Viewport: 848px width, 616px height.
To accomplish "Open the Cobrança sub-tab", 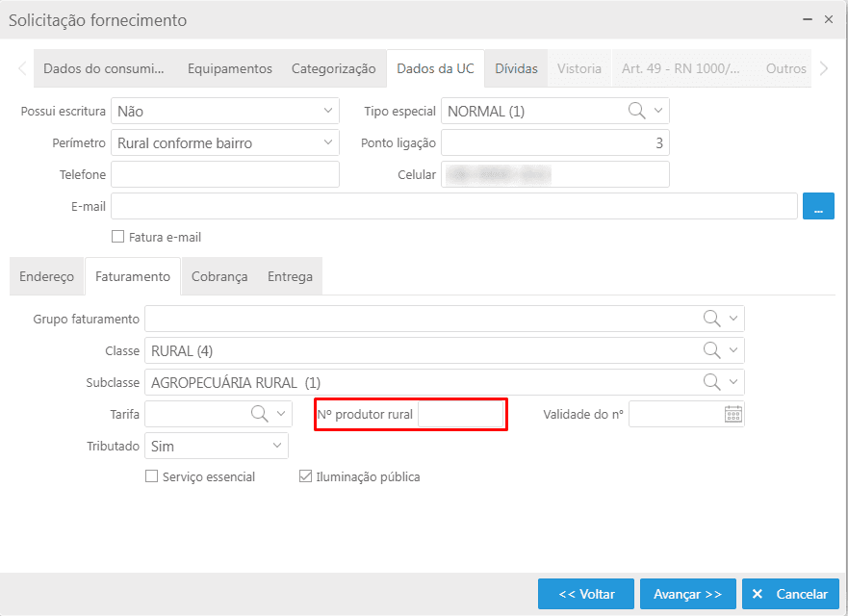I will (x=219, y=276).
